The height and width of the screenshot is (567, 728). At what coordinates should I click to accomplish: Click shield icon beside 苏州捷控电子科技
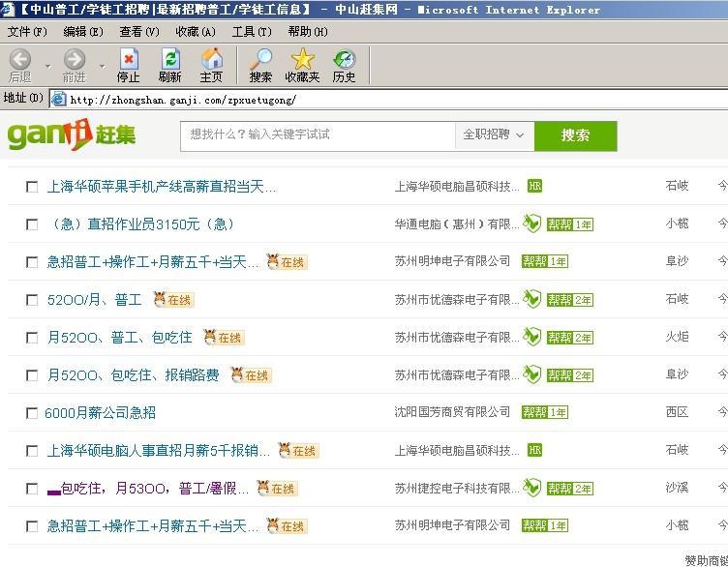[532, 488]
